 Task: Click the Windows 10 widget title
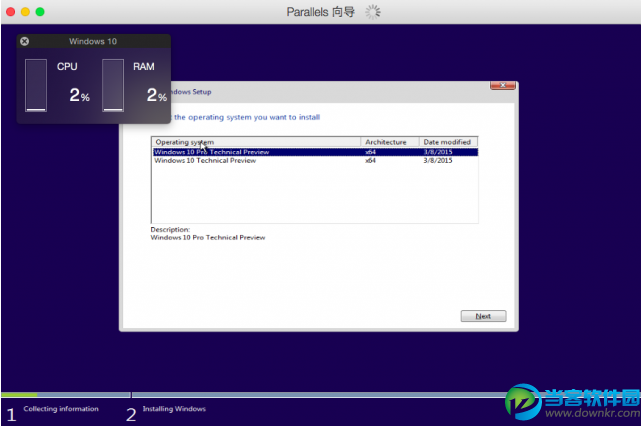point(93,41)
